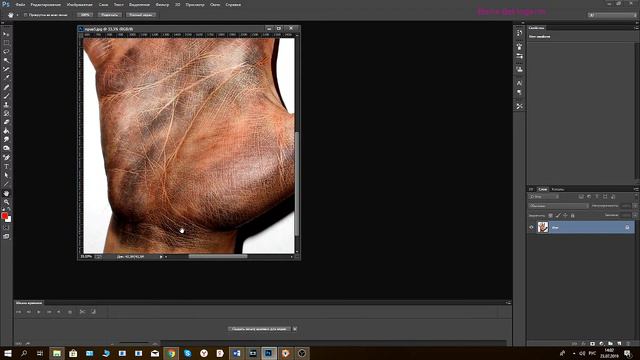The height and width of the screenshot is (360, 640).
Task: Toggle lock image pixels brush icon
Action: [x=558, y=215]
